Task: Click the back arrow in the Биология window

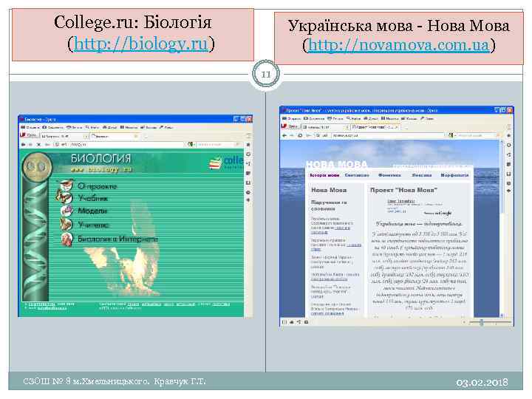Action: coord(23,145)
